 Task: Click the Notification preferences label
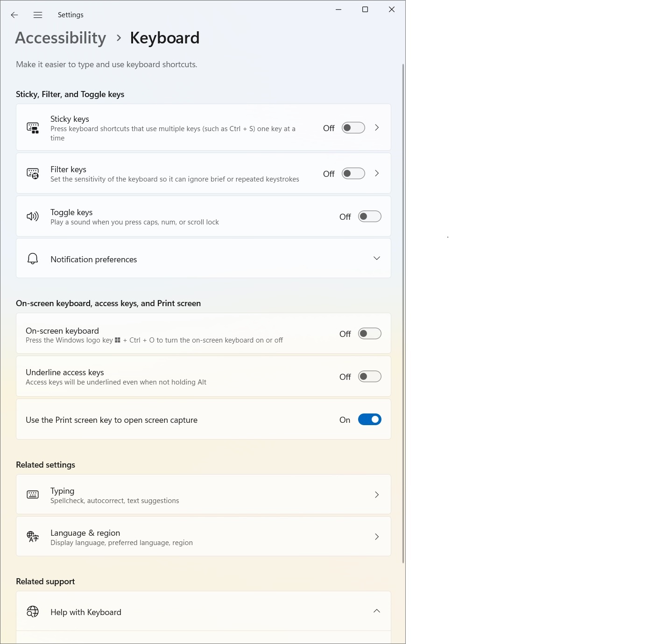point(94,259)
